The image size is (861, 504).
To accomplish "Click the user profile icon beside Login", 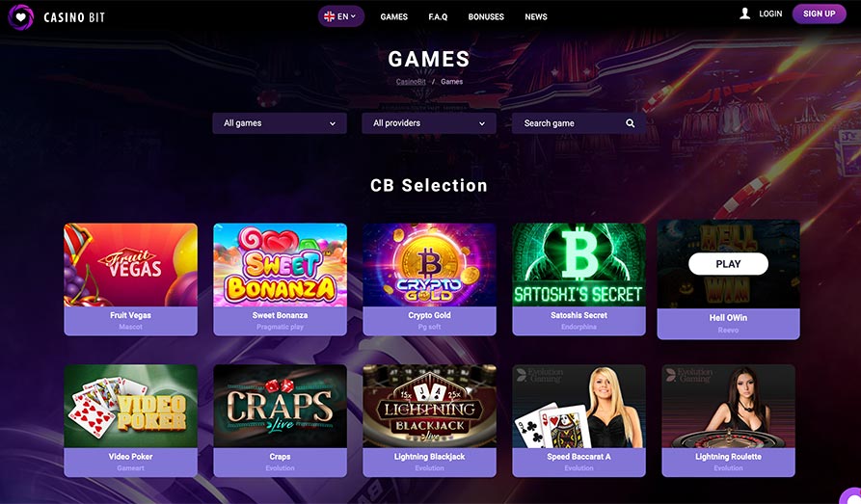I will click(744, 13).
